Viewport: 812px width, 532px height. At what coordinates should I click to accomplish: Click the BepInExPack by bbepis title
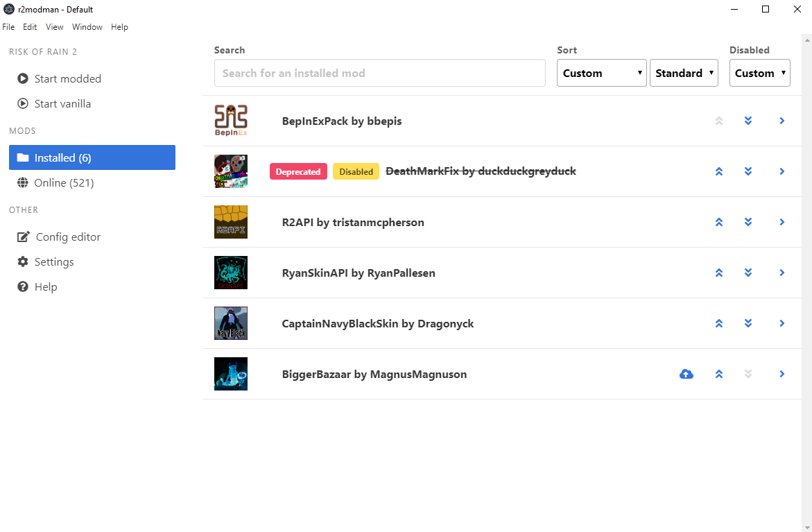[x=342, y=121]
